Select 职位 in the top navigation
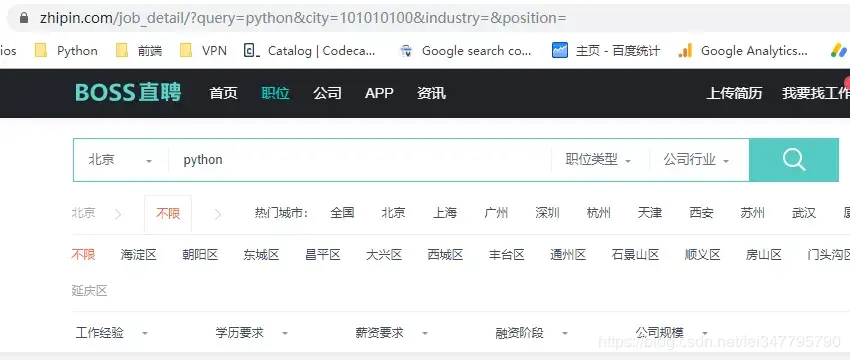Screen dimensions: 850x360 coord(275,93)
